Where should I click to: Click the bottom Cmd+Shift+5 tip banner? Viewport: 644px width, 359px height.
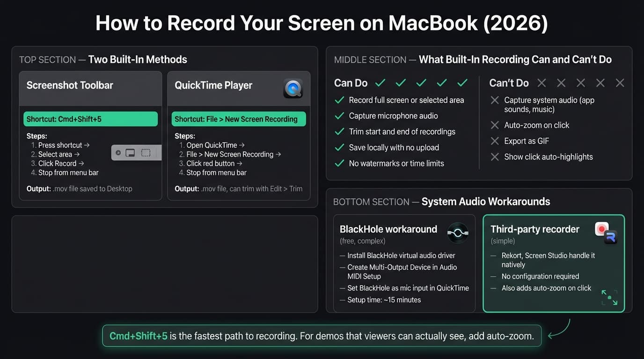pos(322,336)
